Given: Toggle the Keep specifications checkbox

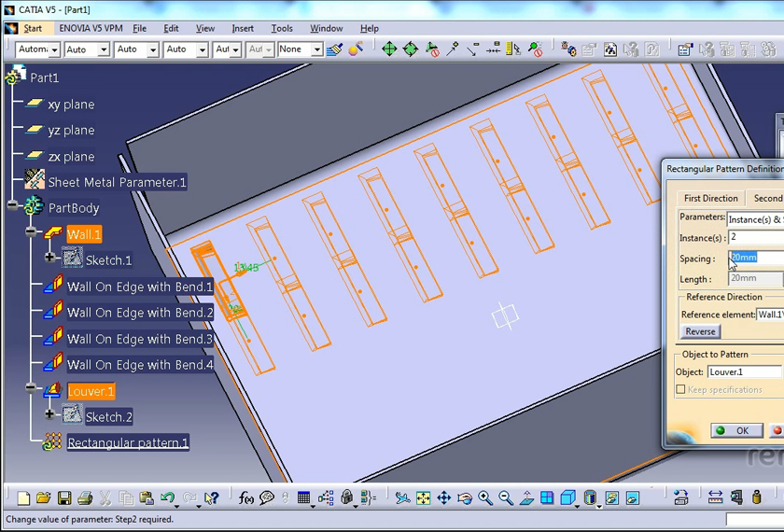Looking at the screenshot, I should [x=680, y=389].
